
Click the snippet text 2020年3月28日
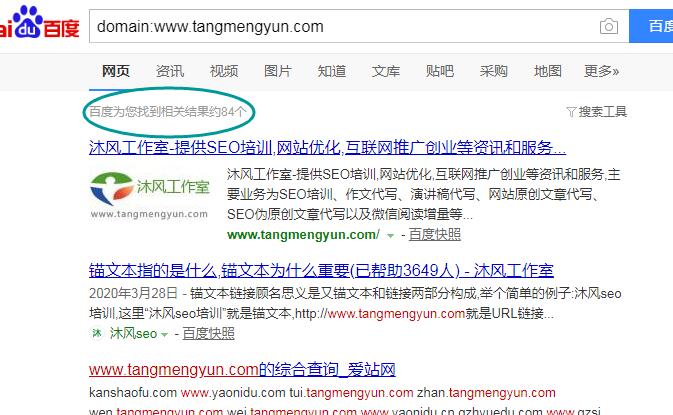133,294
